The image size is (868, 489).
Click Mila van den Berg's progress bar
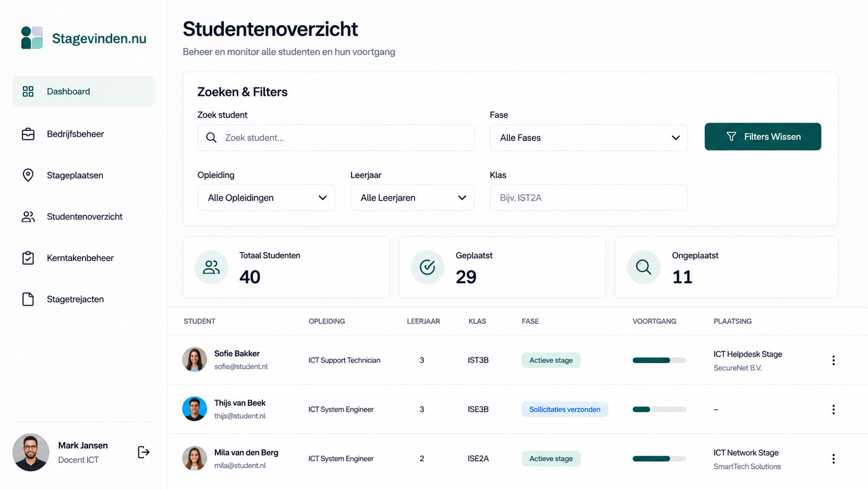coord(659,459)
